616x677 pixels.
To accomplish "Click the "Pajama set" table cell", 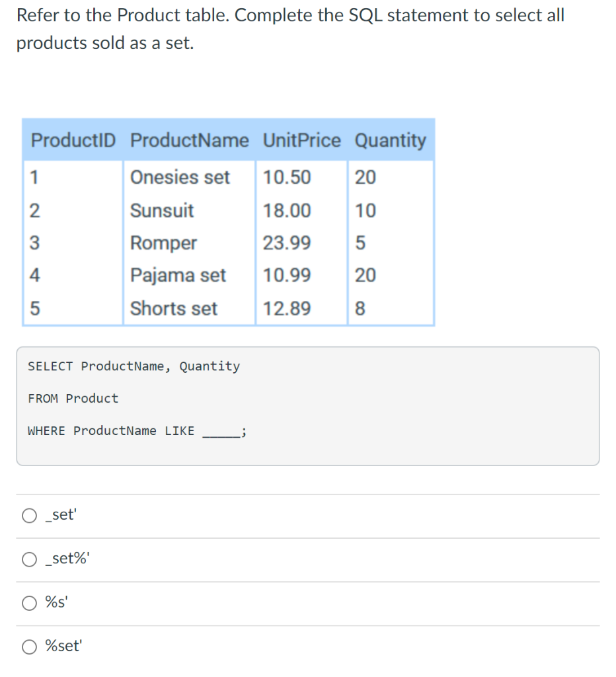I will click(x=178, y=275).
